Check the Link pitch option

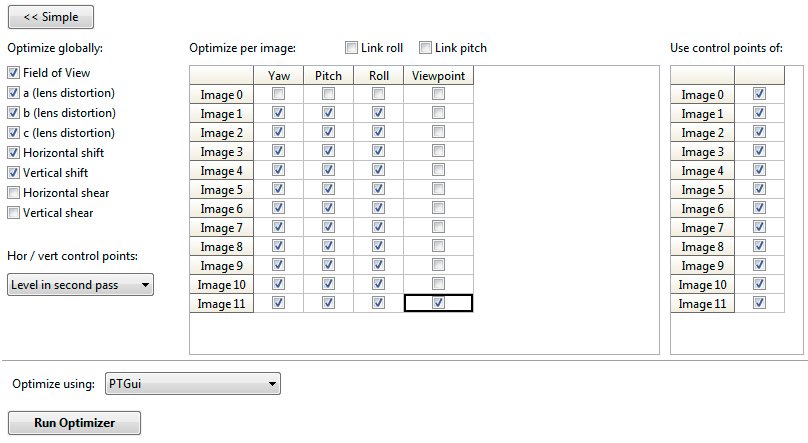[426, 48]
